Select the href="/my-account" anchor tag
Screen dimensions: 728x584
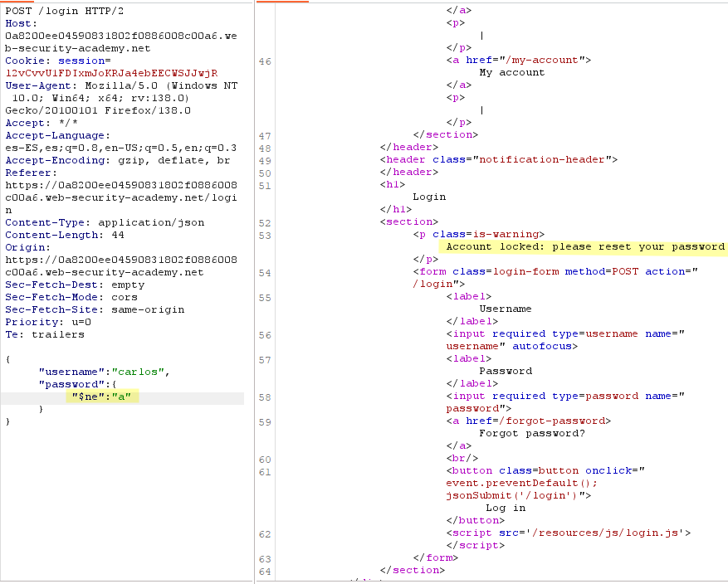[519, 60]
